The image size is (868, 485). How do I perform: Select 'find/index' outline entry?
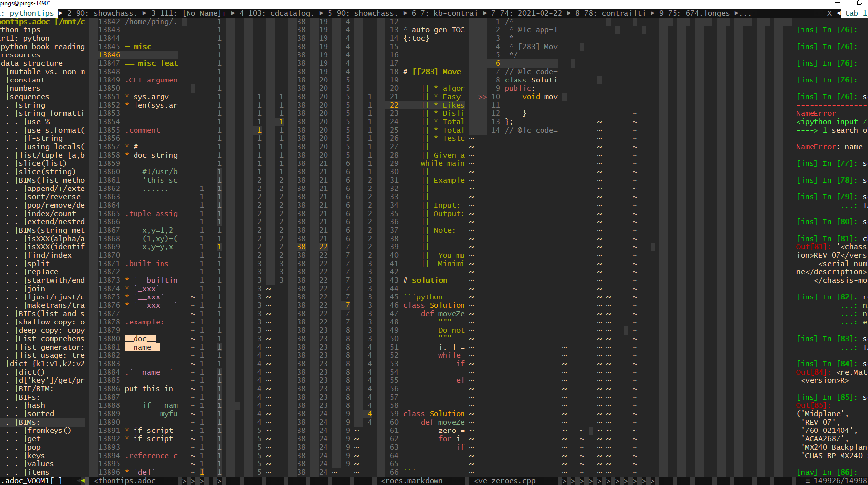click(x=50, y=255)
